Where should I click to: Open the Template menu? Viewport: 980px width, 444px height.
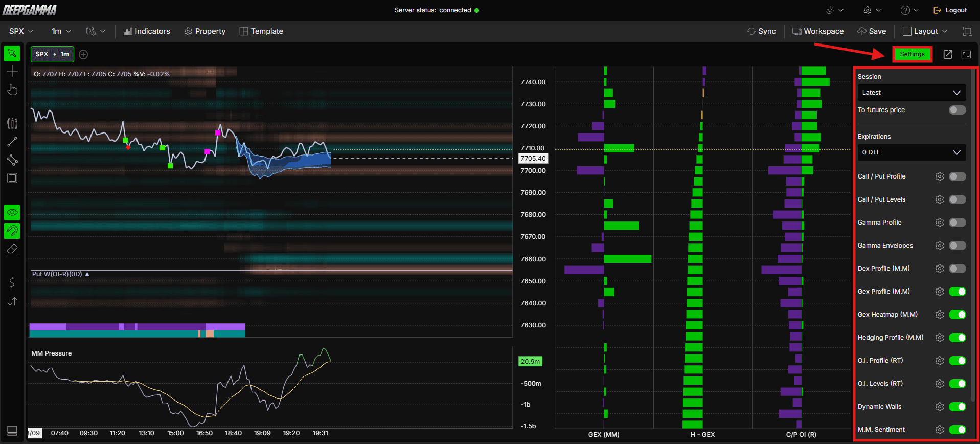point(261,31)
